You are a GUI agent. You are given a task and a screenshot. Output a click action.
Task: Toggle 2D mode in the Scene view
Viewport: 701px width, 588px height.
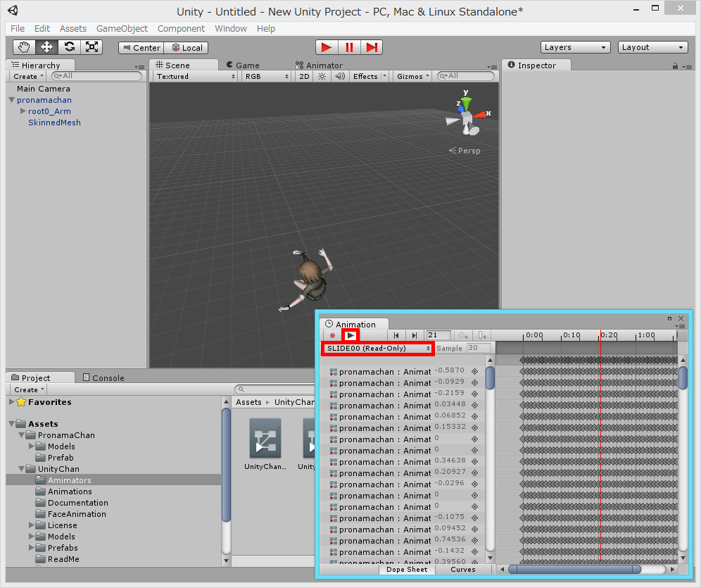303,76
